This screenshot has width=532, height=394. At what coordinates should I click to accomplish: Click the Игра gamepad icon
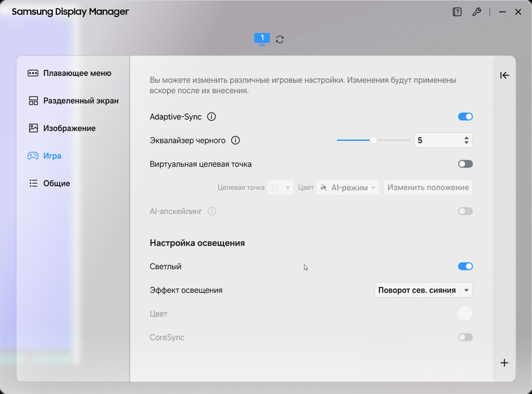[x=33, y=156]
